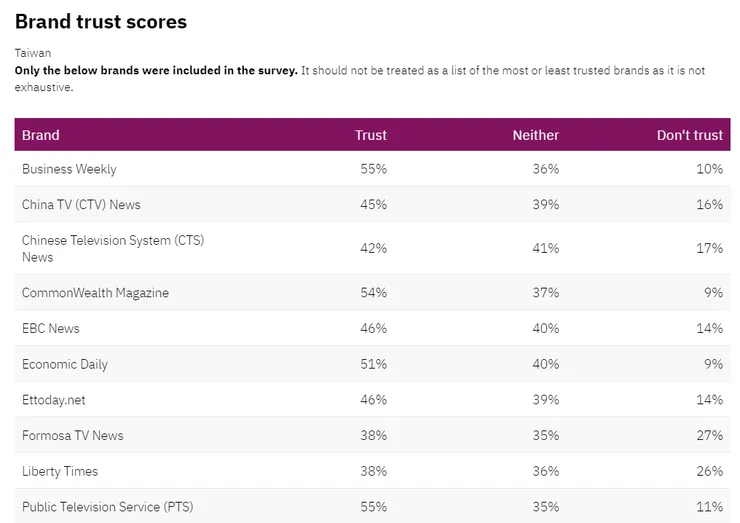This screenshot has height=523, width=740.
Task: Select Formosa TV News 27% don't trust value
Action: [x=709, y=435]
